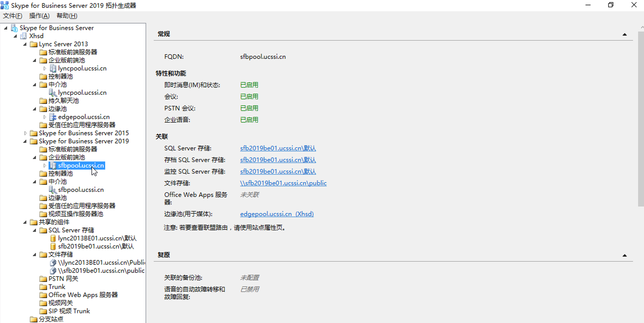644x323 pixels.
Task: Expand the edgepool.ucssi.cn node
Action: click(x=44, y=117)
